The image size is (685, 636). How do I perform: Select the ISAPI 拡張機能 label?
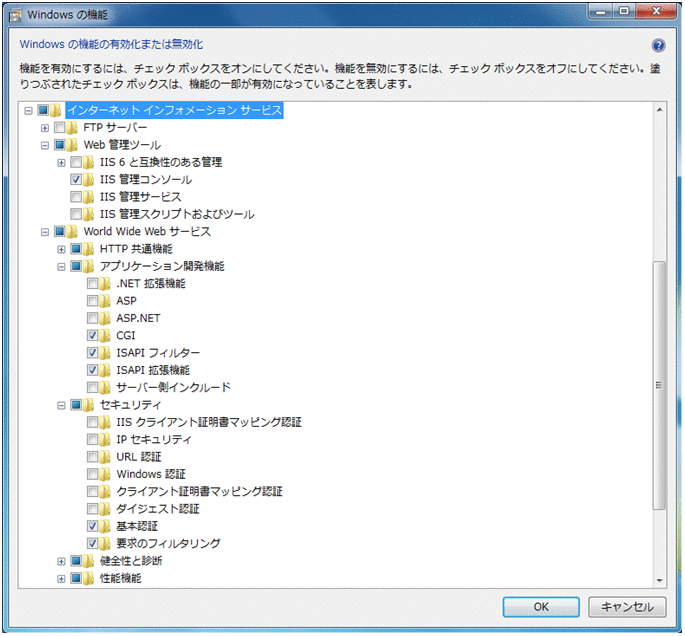click(153, 370)
